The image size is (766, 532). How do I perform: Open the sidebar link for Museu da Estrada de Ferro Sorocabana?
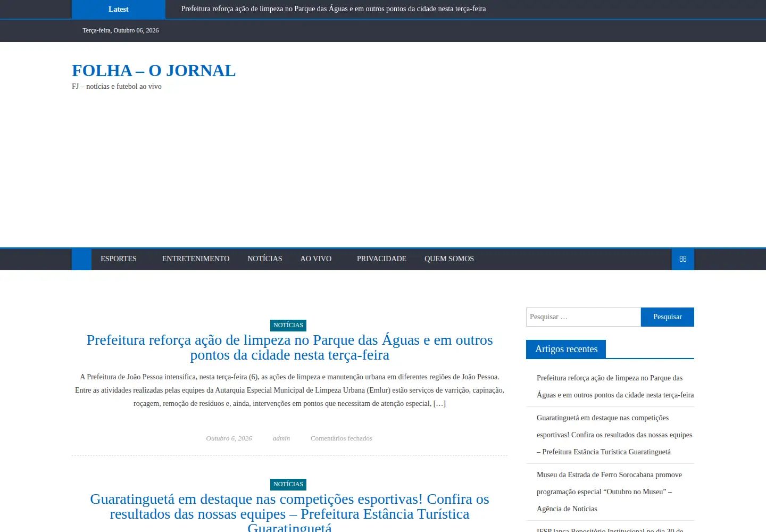click(609, 492)
